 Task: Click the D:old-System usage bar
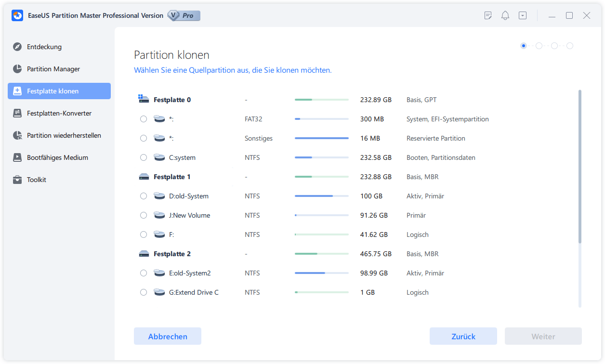pyautogui.click(x=322, y=196)
